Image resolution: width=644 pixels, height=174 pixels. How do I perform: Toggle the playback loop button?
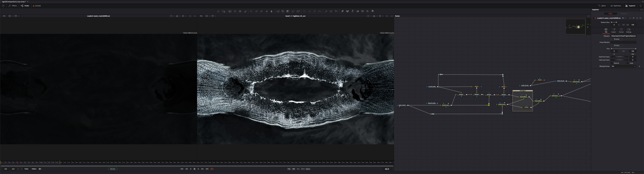tap(212, 169)
